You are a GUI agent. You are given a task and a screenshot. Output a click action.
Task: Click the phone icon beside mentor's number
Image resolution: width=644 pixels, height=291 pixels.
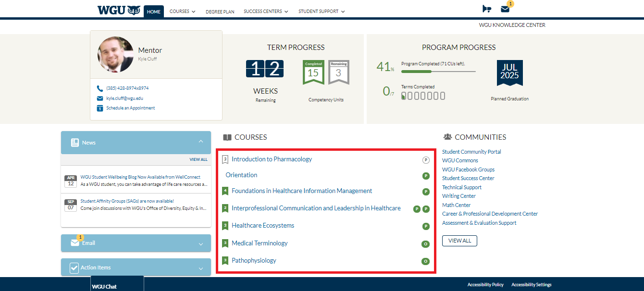100,88
